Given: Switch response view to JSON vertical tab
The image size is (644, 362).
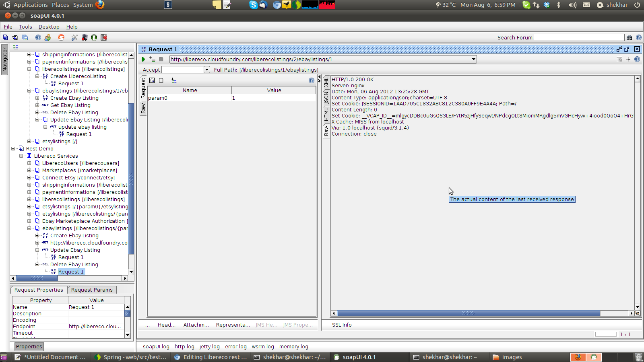Looking at the screenshot, I should tap(326, 97).
